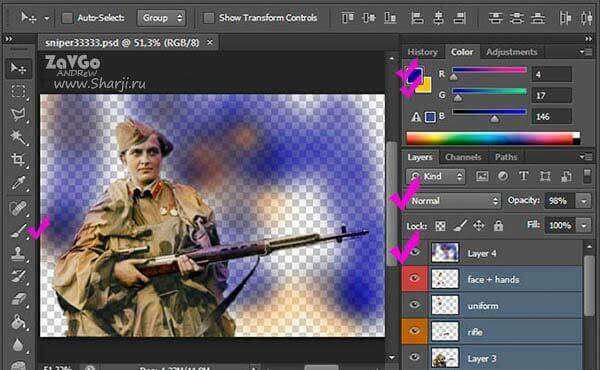
Task: Lock all padlock icon
Action: 498,226
